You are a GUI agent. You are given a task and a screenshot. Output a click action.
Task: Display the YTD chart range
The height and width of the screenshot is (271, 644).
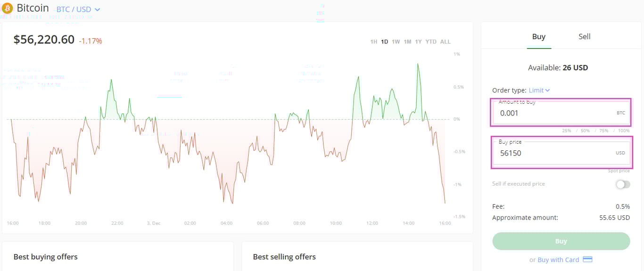click(x=431, y=42)
